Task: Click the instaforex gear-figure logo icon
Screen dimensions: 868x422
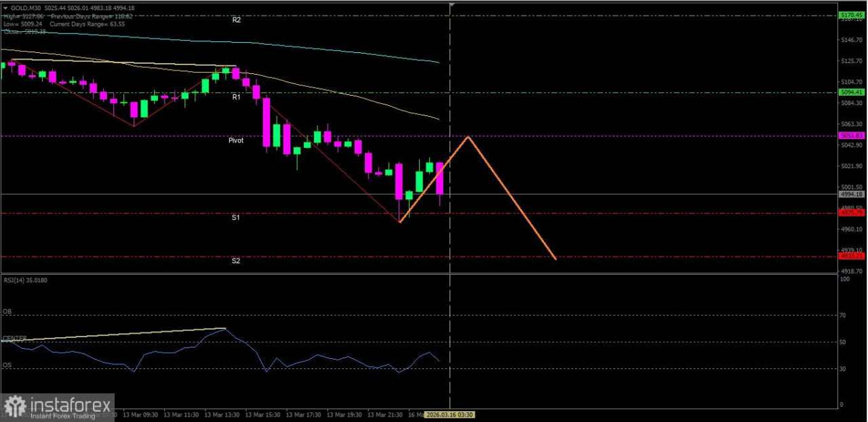Action: [15, 405]
